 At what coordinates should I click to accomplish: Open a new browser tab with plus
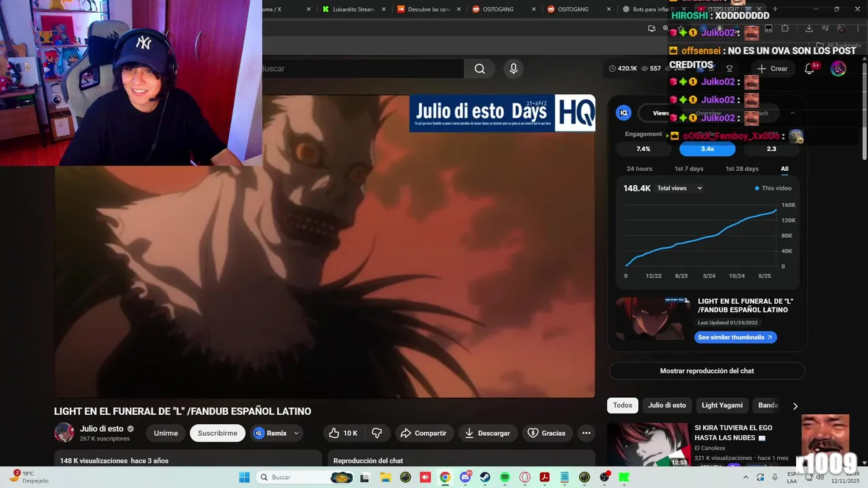coord(775,9)
